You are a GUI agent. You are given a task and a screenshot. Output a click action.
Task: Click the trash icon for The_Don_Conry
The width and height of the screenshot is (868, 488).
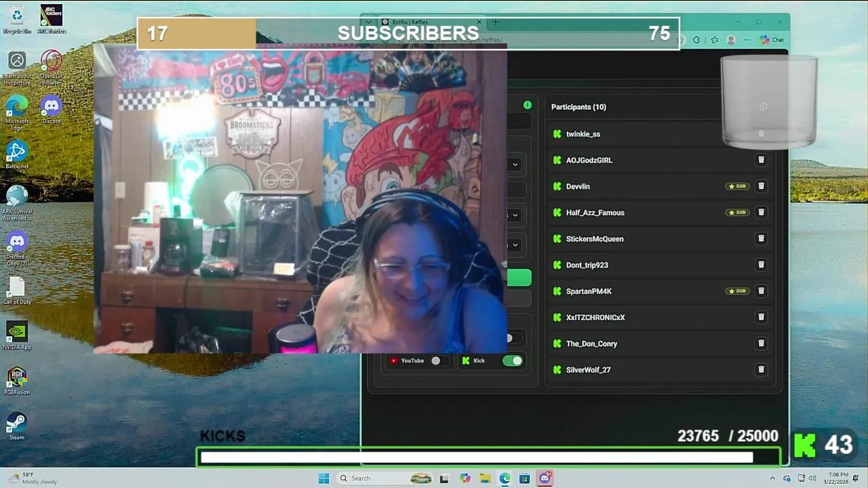761,344
